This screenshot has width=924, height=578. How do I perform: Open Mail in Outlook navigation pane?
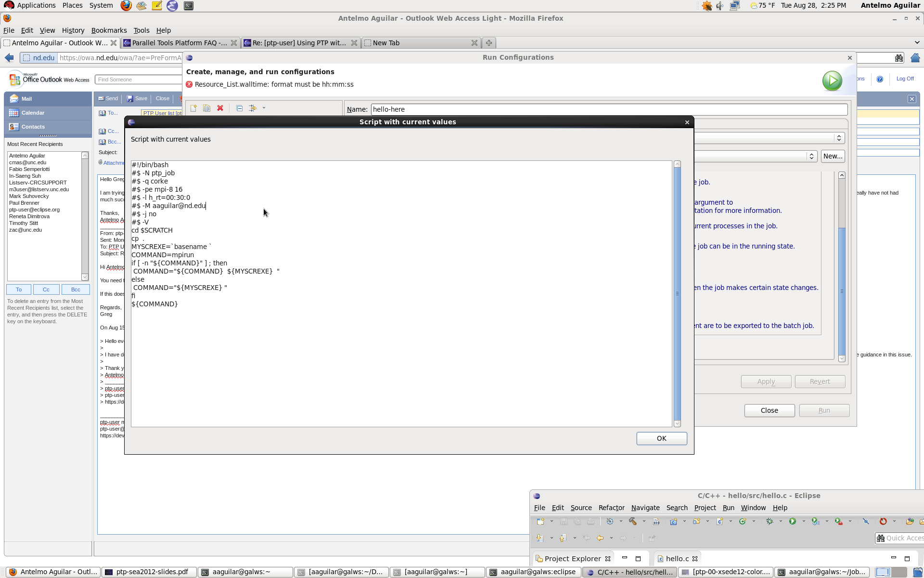coord(48,99)
